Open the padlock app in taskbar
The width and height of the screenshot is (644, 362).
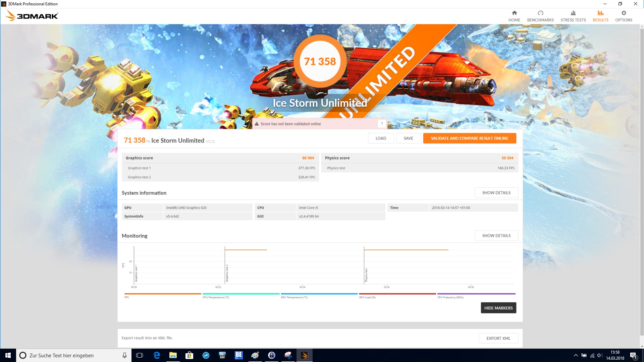pyautogui.click(x=271, y=355)
